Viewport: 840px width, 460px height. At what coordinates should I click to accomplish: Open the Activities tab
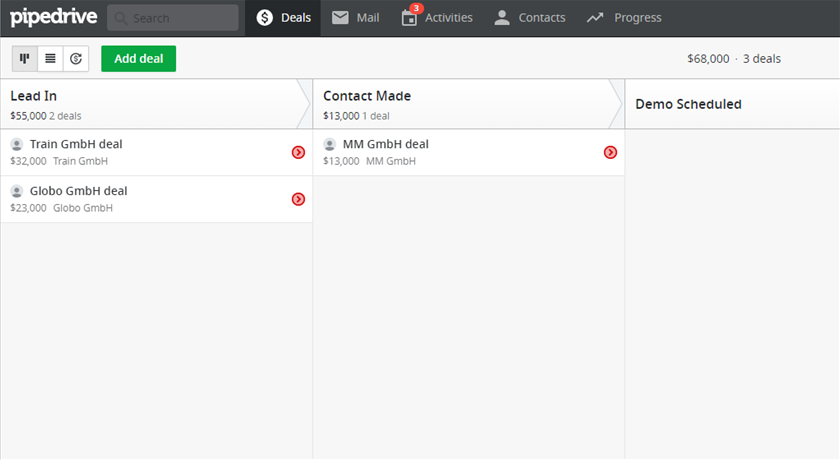tap(437, 18)
